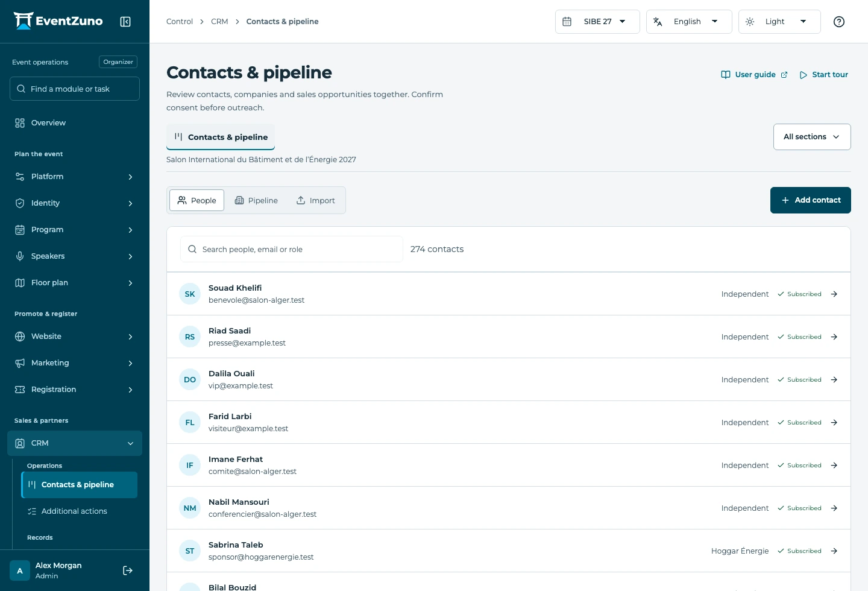
Task: Open Sabrina Taleb's contact arrow
Action: (834, 551)
